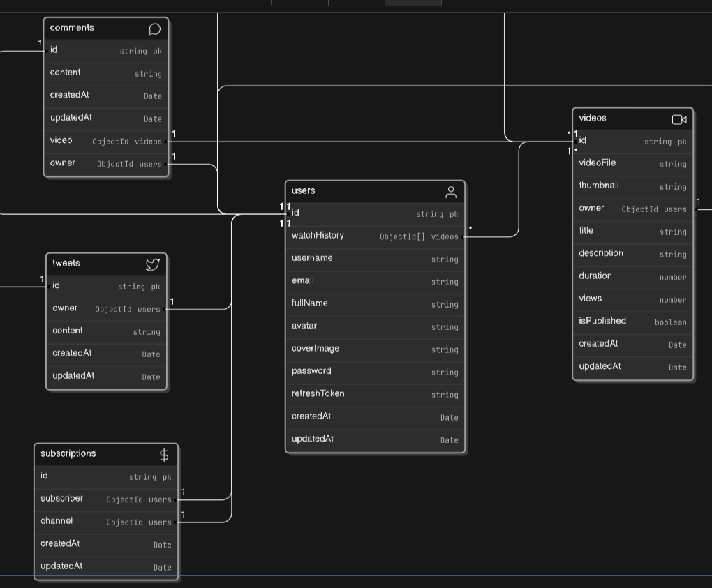Click the email field in users table
The width and height of the screenshot is (712, 588).
[x=375, y=282]
